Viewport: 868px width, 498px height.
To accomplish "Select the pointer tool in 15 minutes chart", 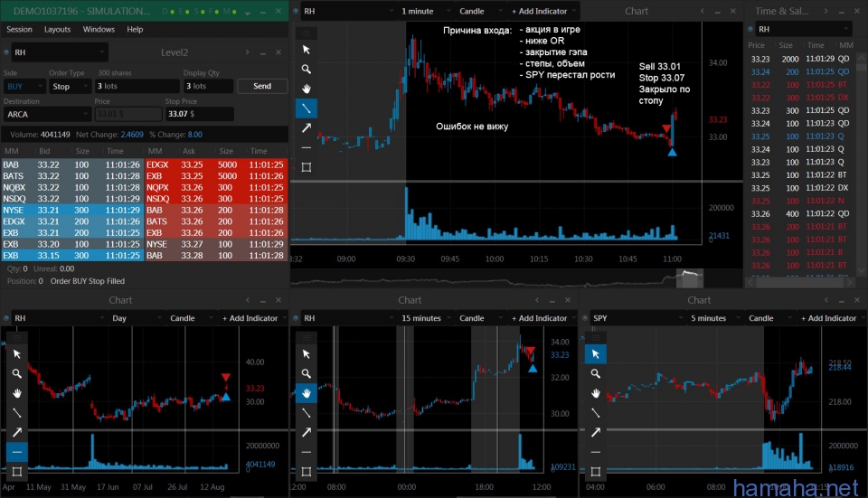I will (x=307, y=354).
